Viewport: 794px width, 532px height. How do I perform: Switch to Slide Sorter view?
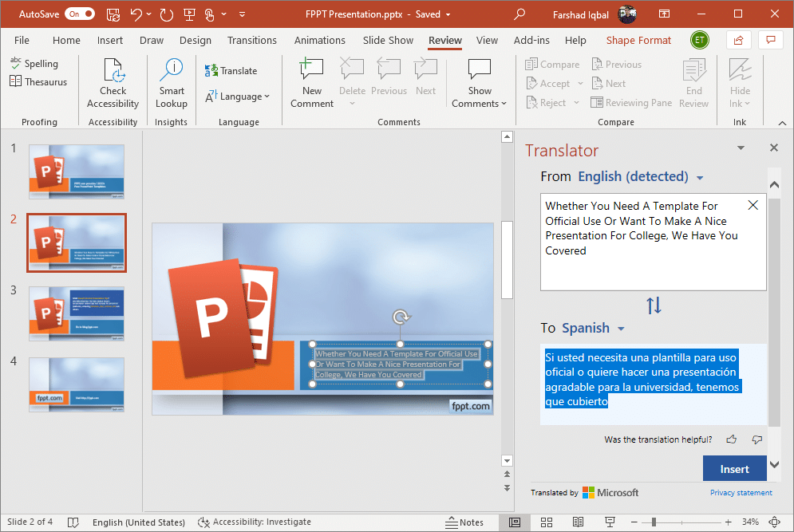tap(547, 522)
